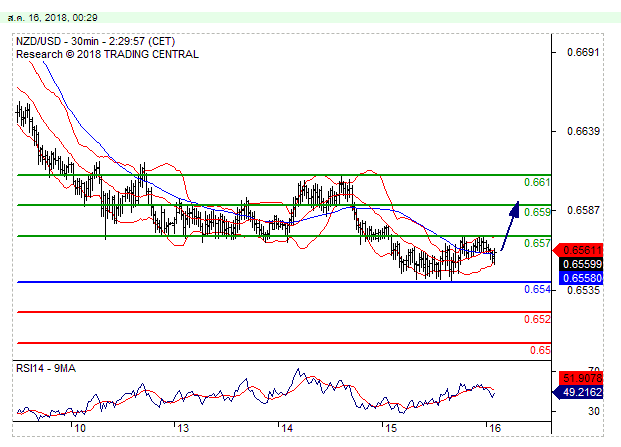Click the 'Research © 2018 TRADING CENTRAL' line
The image size is (621, 447).
click(x=107, y=54)
